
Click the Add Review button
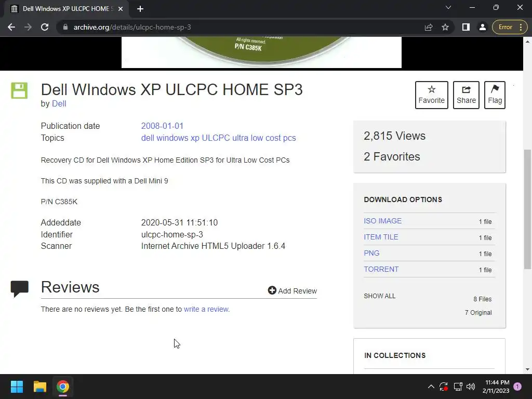coord(292,291)
